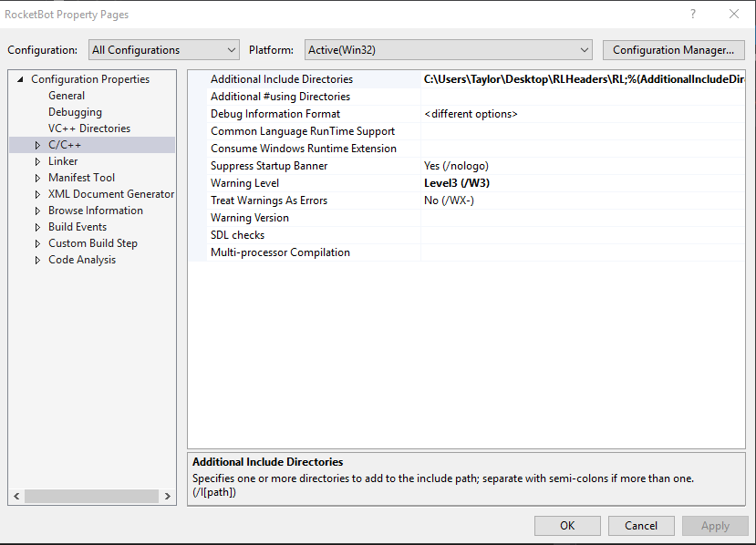Expand the XML Document Generator arrow

point(37,194)
